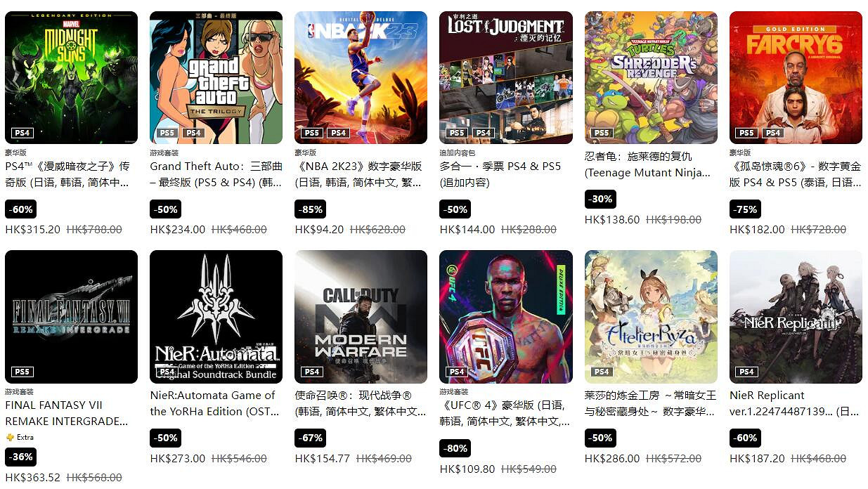Open the Midnight Suns Legendary Edition cover
868x489 pixels.
(x=71, y=77)
